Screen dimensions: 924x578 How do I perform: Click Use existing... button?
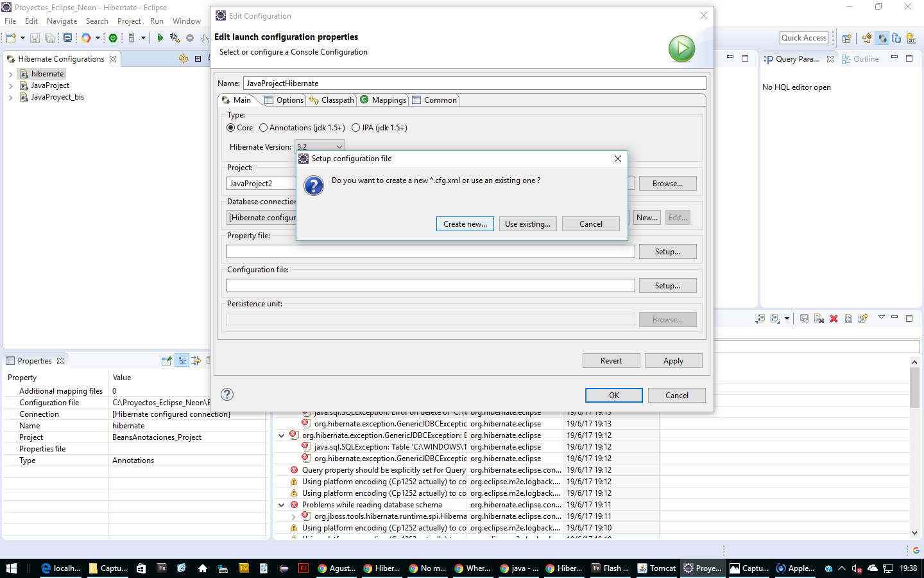pos(527,223)
